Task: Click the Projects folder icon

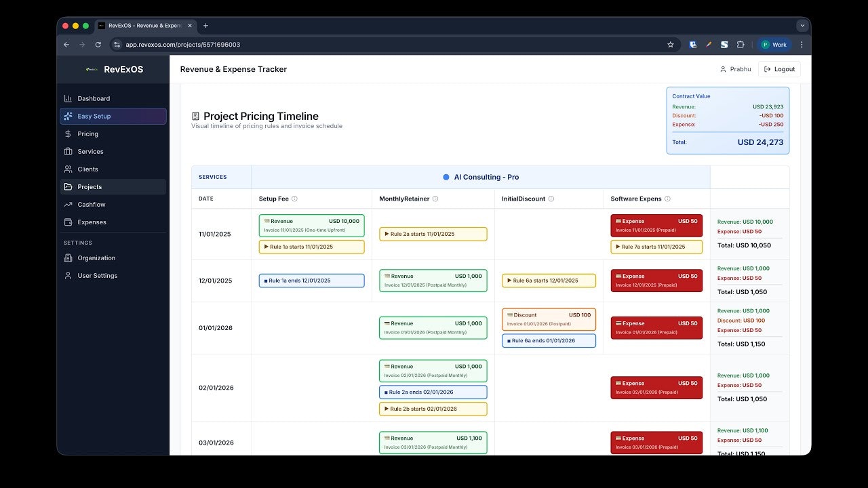Action: coord(68,186)
